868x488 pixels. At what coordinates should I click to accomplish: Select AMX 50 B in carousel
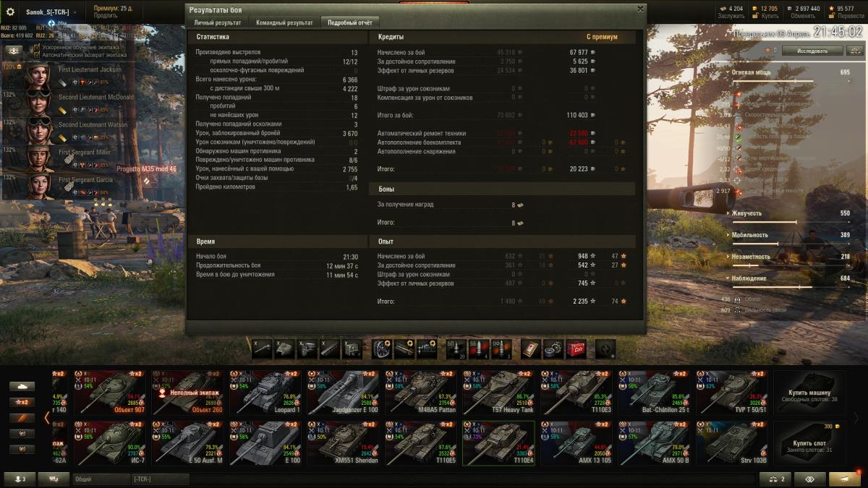(655, 443)
